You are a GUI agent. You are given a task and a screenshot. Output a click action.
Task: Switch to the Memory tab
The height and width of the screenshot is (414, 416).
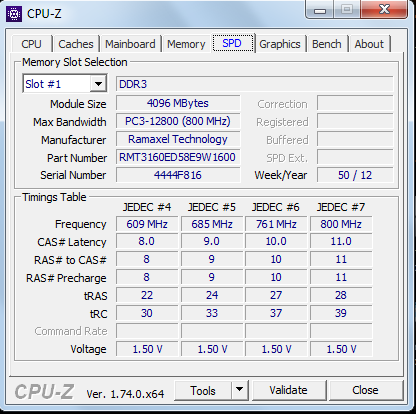pyautogui.click(x=186, y=44)
